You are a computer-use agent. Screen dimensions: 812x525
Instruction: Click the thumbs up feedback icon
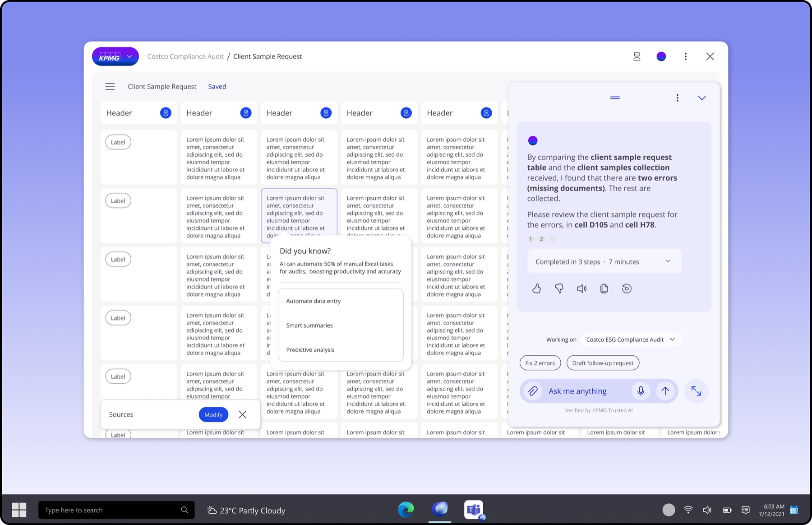[536, 288]
